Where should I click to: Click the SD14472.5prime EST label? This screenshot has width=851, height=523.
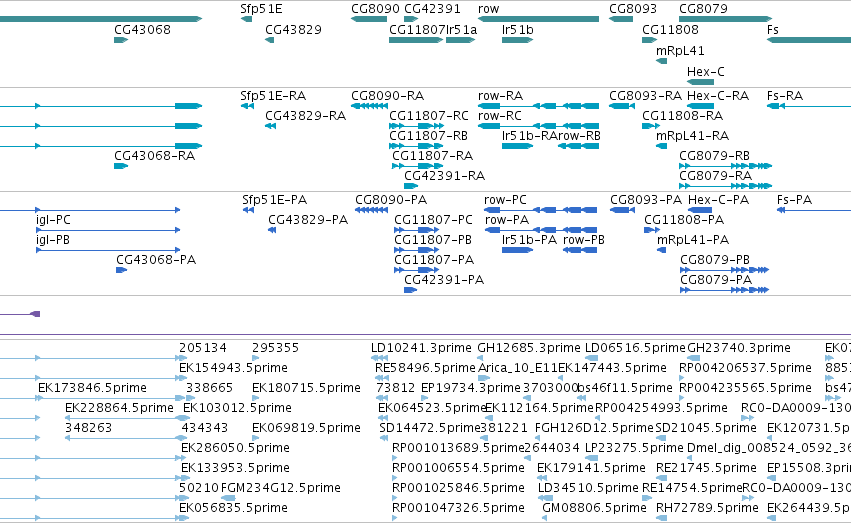(429, 428)
